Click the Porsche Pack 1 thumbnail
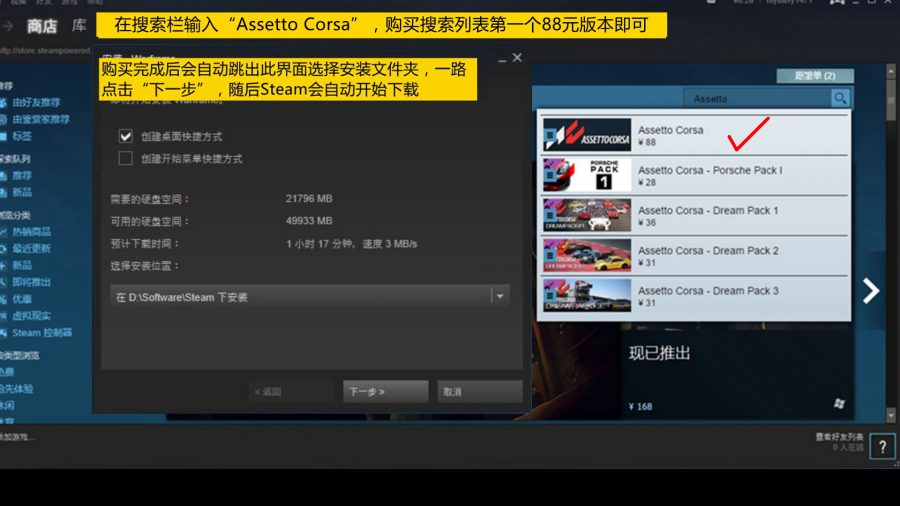This screenshot has height=506, width=900. (587, 175)
